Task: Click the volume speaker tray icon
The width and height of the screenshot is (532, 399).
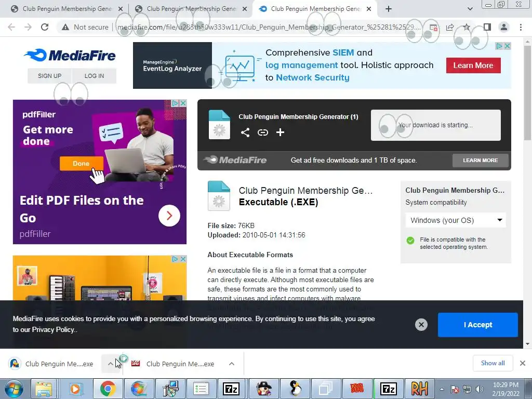Action: click(480, 389)
